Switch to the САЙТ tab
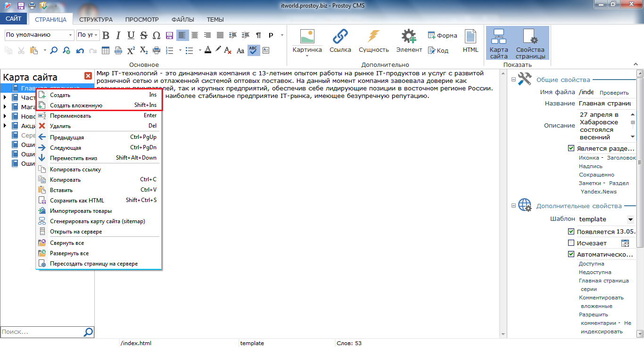The image size is (644, 347). click(14, 19)
